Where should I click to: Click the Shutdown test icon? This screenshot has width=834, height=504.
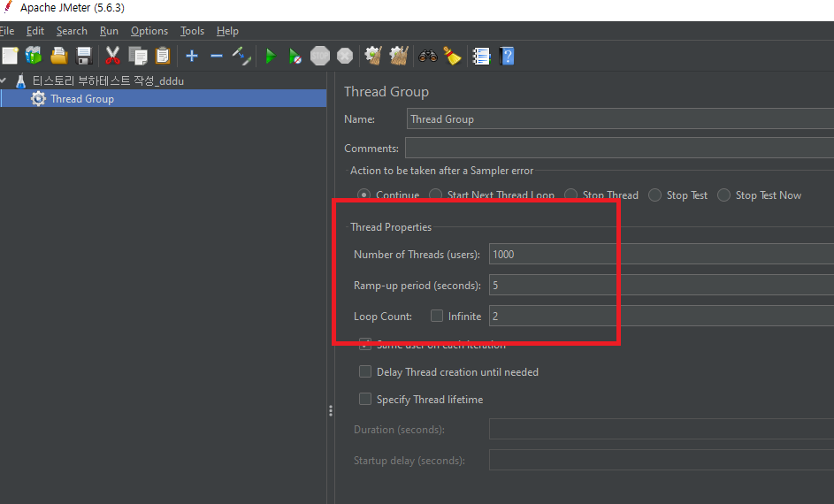click(345, 56)
